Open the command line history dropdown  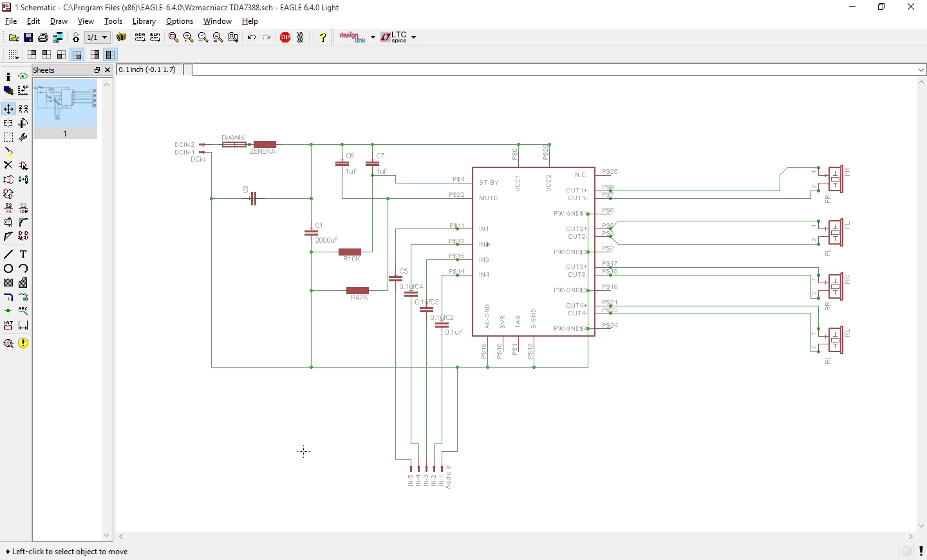tap(921, 70)
